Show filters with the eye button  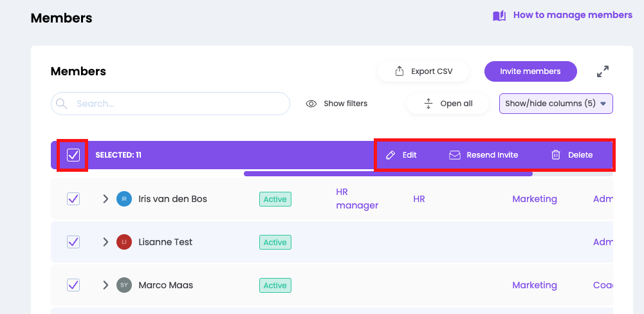pyautogui.click(x=336, y=104)
